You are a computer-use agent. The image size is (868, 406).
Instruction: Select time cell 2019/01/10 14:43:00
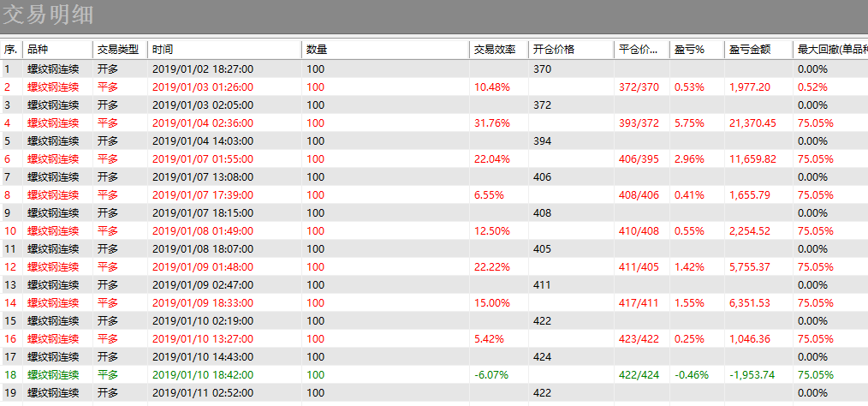click(203, 357)
